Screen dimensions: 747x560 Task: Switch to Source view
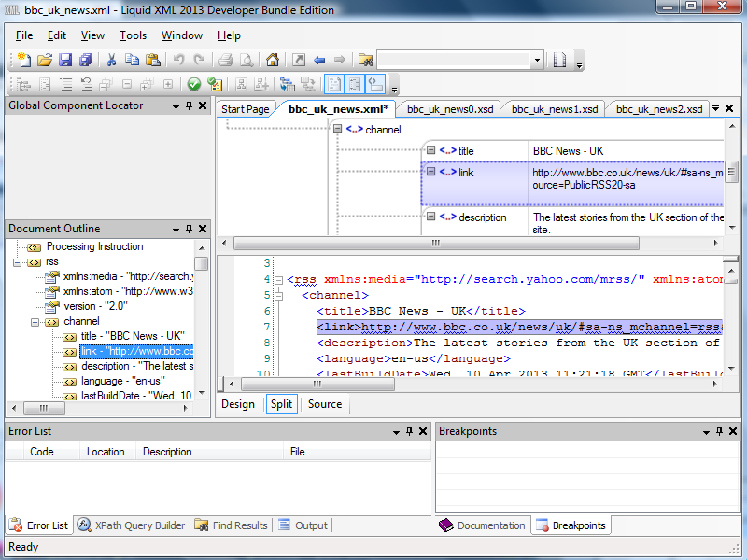point(325,404)
